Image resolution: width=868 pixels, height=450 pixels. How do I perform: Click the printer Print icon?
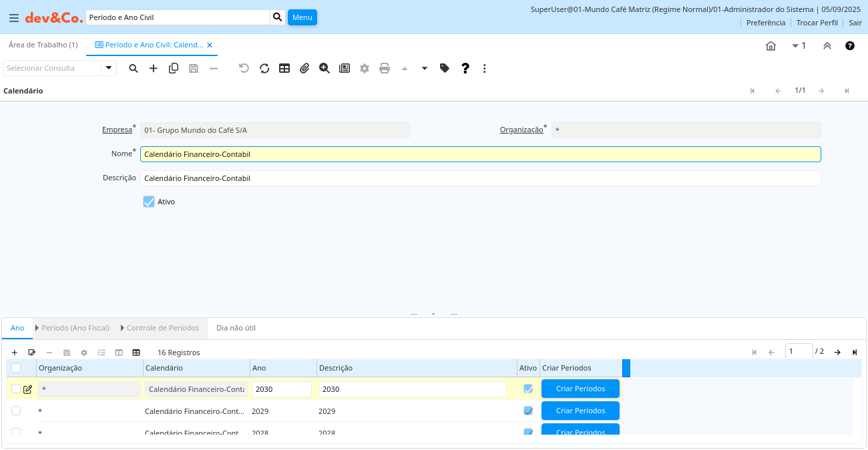click(385, 68)
